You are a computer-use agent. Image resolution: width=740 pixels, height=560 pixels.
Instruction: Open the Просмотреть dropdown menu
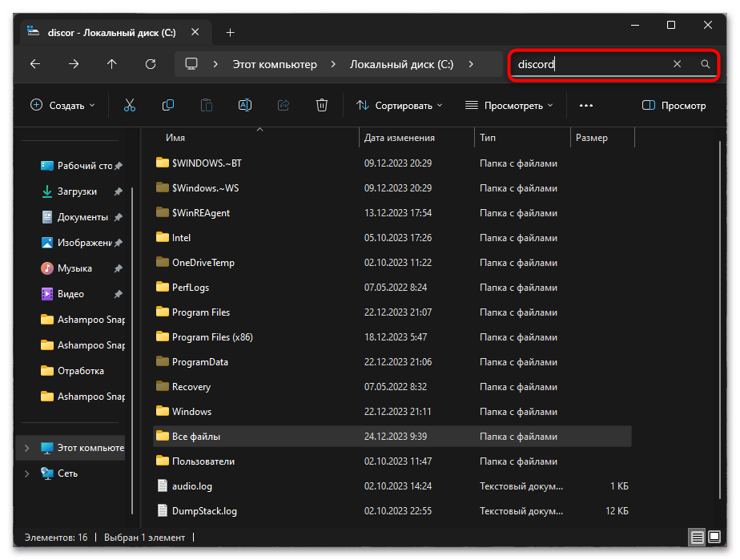point(508,105)
